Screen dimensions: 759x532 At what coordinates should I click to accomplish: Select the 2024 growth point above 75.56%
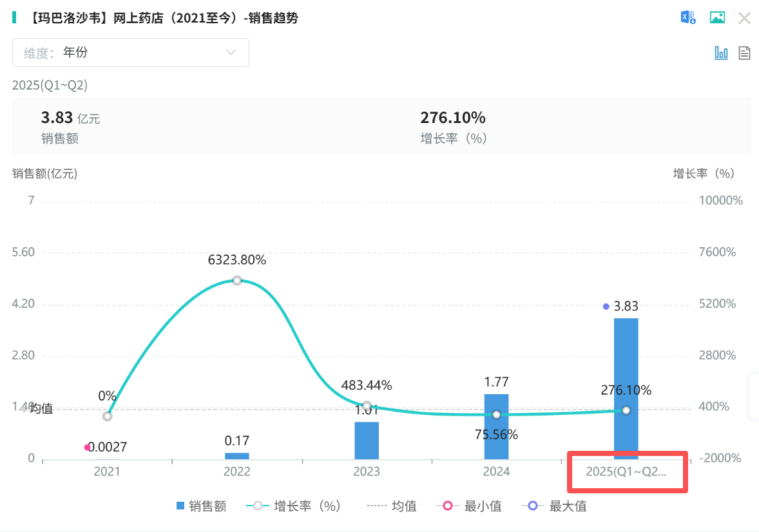(x=496, y=415)
